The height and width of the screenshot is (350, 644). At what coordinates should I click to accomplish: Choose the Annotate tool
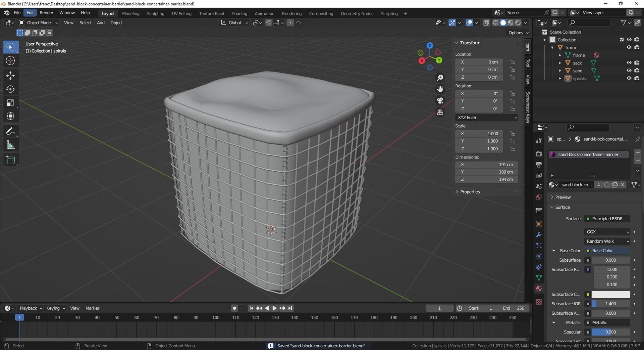pos(10,131)
